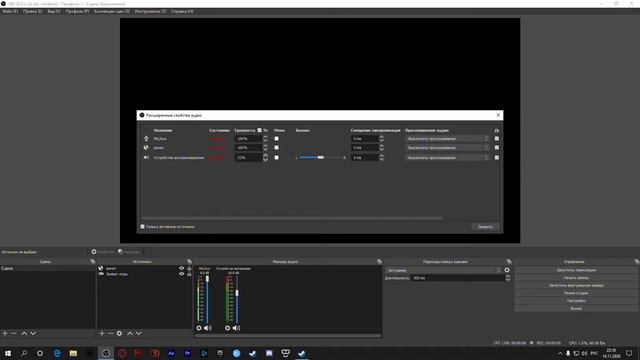Open the Профиль menu

click(x=77, y=11)
